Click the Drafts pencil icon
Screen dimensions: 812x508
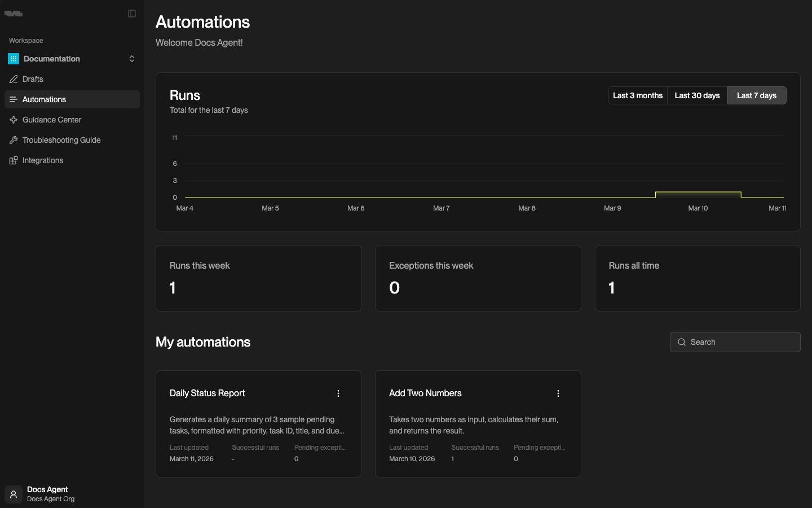[14, 79]
